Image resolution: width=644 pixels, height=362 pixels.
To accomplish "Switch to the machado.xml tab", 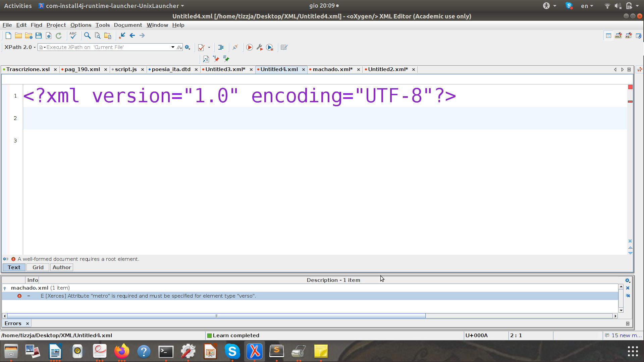I will pyautogui.click(x=332, y=69).
